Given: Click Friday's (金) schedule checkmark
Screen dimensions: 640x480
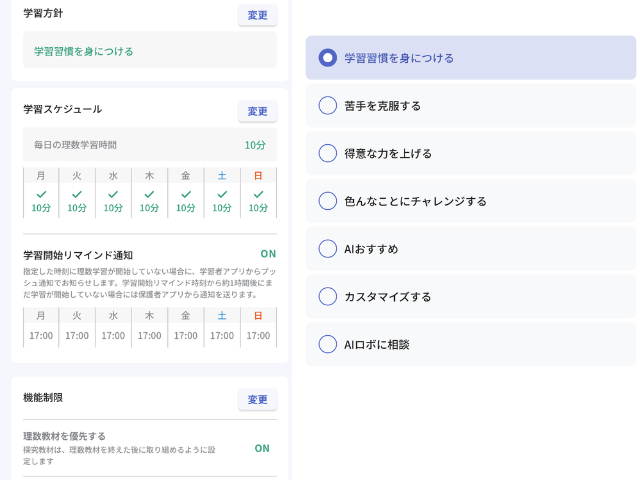Looking at the screenshot, I should pos(185,194).
